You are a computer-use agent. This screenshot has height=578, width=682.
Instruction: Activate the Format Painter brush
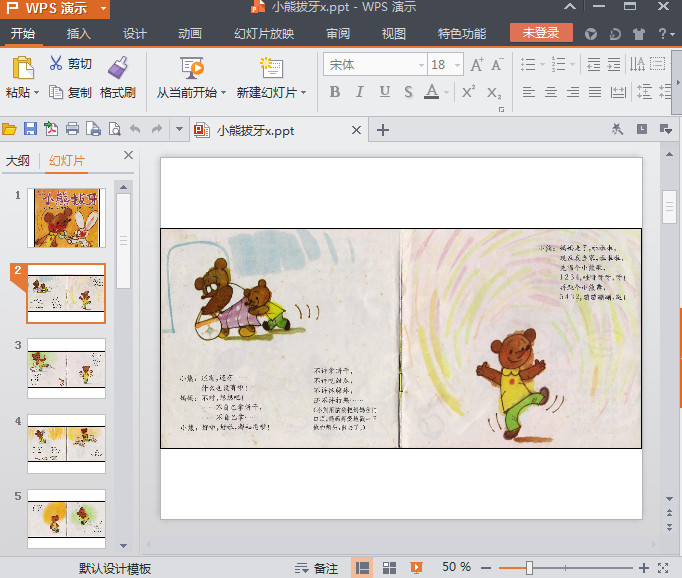pyautogui.click(x=118, y=68)
